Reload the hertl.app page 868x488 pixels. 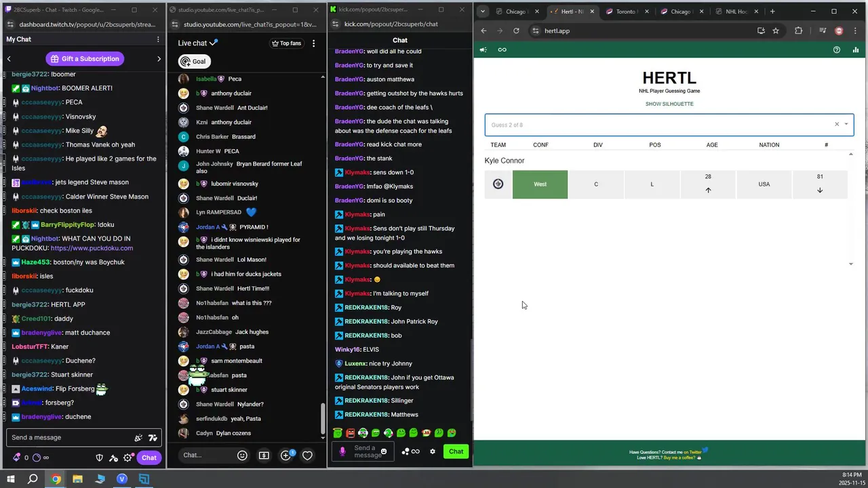[516, 30]
